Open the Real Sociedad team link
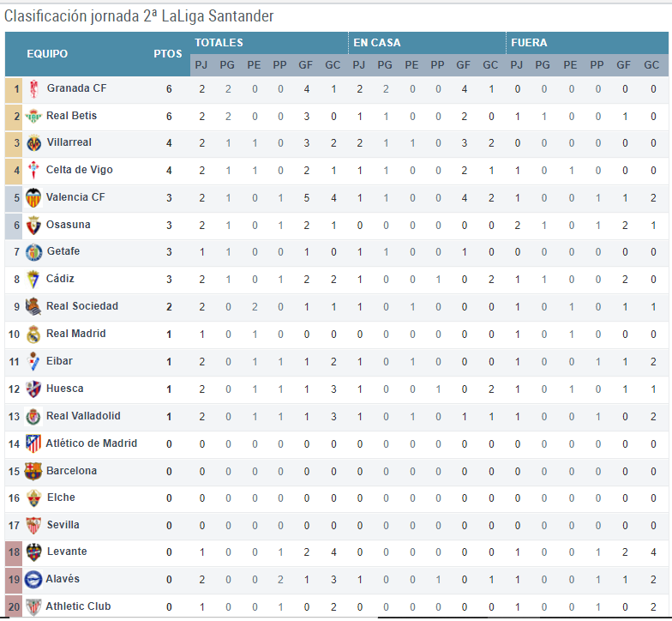 pos(82,306)
